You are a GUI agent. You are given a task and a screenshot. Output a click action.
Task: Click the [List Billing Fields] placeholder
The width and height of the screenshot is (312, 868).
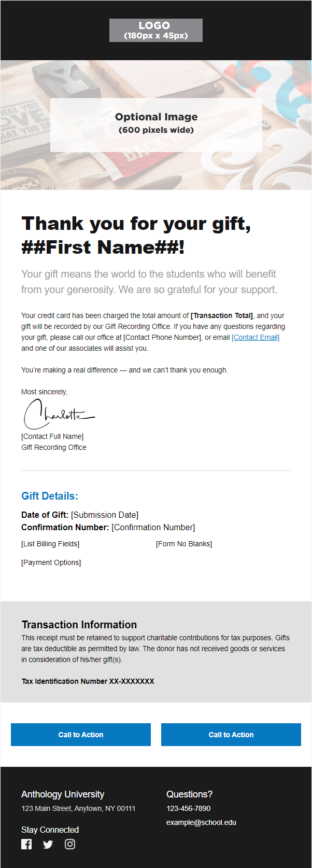tap(50, 544)
